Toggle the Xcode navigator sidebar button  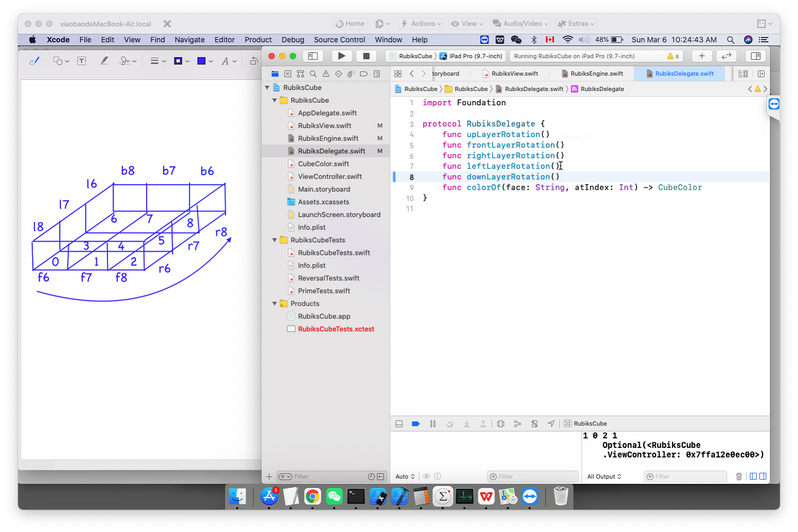click(x=313, y=56)
